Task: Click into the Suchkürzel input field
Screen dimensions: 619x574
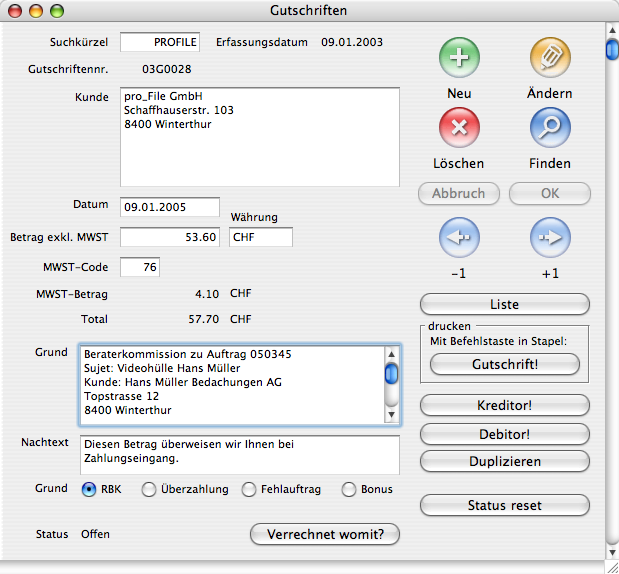Action: point(160,42)
